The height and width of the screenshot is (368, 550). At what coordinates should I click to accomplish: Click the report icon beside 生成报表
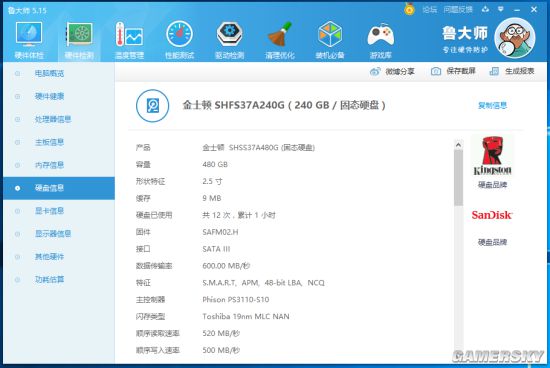[494, 71]
